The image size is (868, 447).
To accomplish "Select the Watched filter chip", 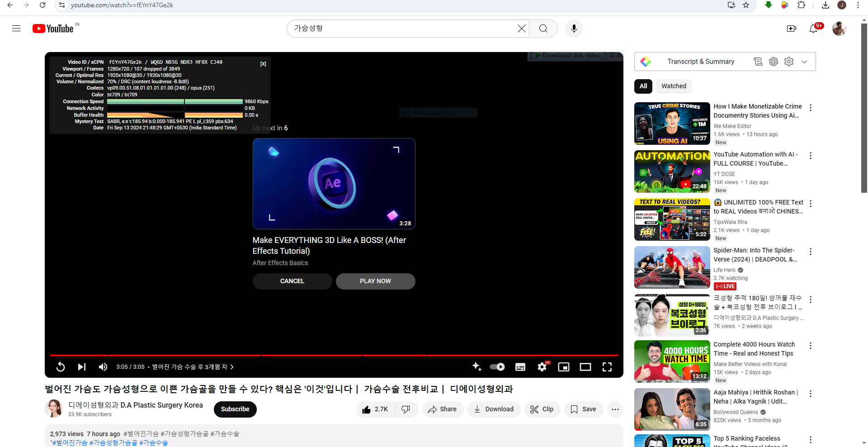I will tap(674, 86).
